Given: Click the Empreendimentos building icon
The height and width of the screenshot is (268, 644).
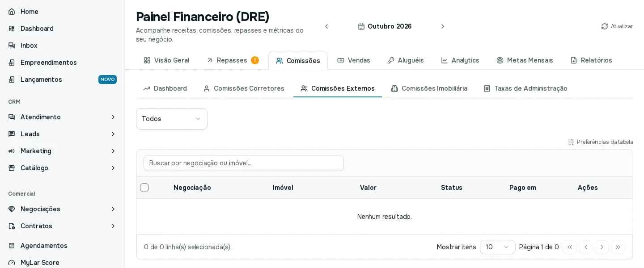Looking at the screenshot, I should pos(12,63).
